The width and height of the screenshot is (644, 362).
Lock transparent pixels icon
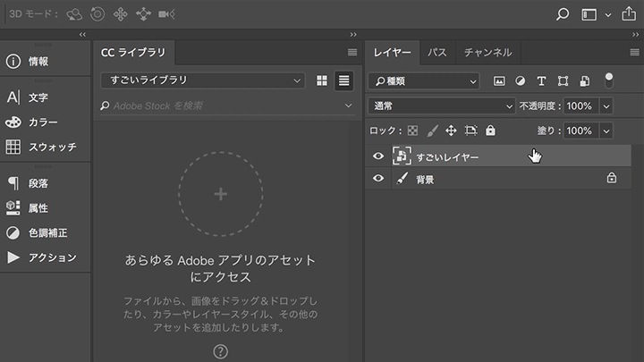click(x=412, y=130)
